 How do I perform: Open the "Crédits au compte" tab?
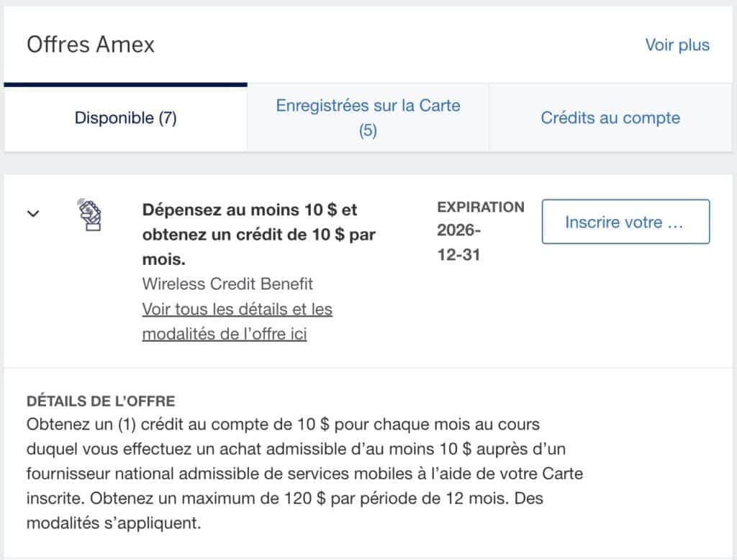tap(610, 118)
